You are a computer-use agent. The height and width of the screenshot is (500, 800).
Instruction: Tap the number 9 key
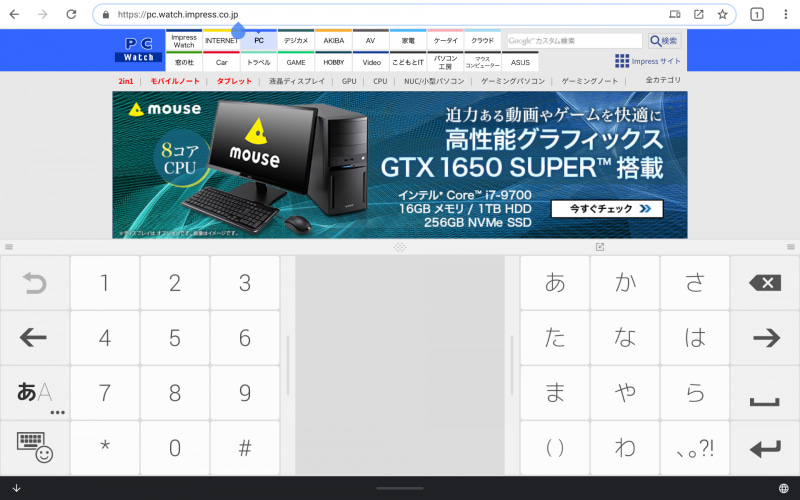[245, 392]
